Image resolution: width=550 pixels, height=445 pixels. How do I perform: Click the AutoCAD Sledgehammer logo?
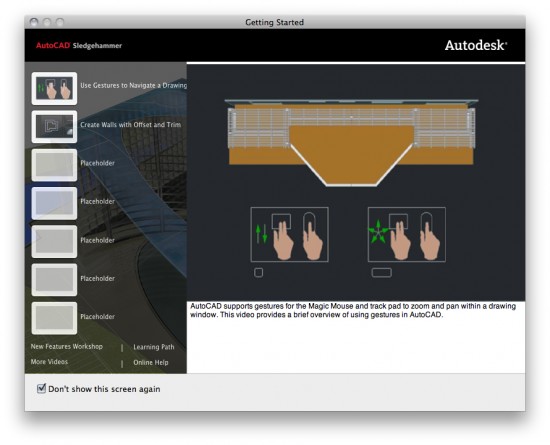coord(79,46)
